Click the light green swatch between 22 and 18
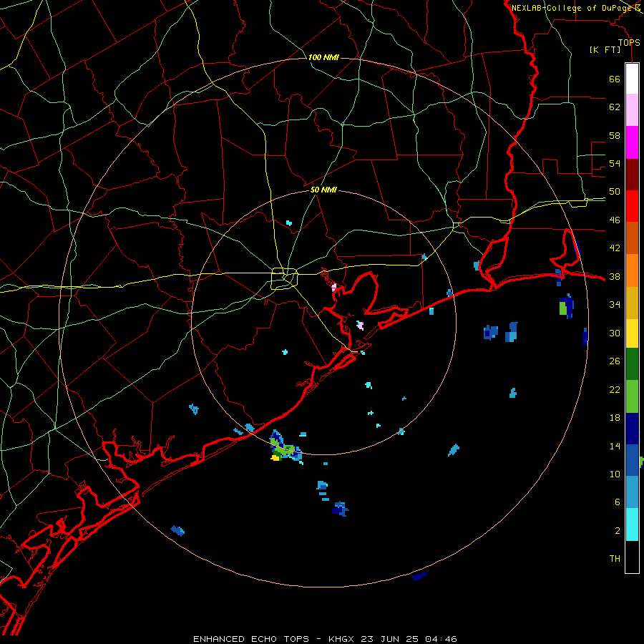The width and height of the screenshot is (644, 644). point(632,396)
